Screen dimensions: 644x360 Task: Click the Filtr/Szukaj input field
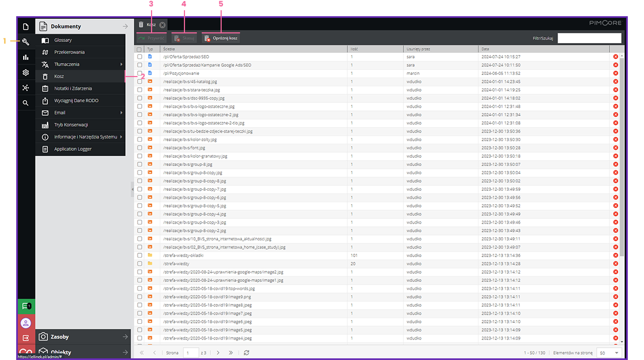[x=589, y=38]
